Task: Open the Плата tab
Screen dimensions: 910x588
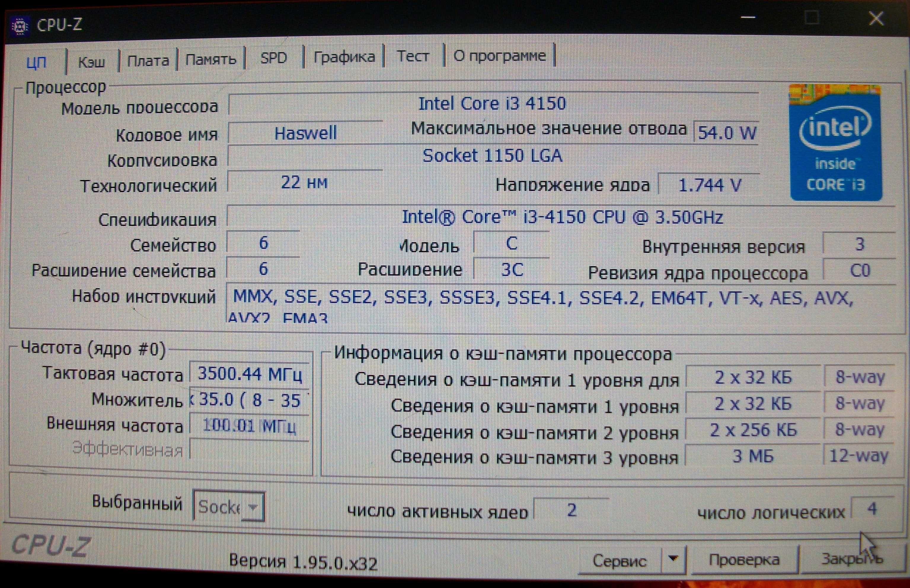Action: click(148, 61)
